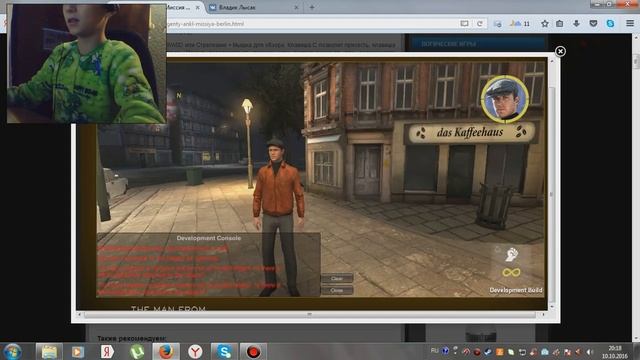
Task: Open Windows Explorer from taskbar
Action: point(49,351)
